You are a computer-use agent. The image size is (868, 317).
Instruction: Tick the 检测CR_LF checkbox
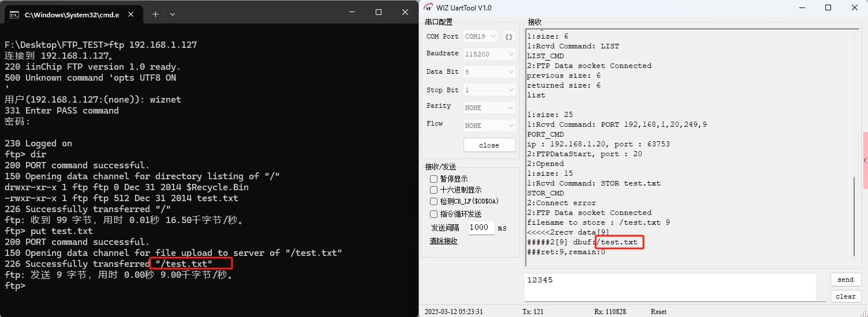click(434, 202)
